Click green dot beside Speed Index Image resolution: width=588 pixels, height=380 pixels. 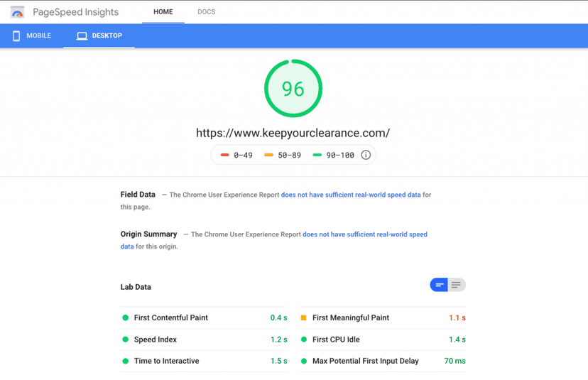click(x=126, y=340)
